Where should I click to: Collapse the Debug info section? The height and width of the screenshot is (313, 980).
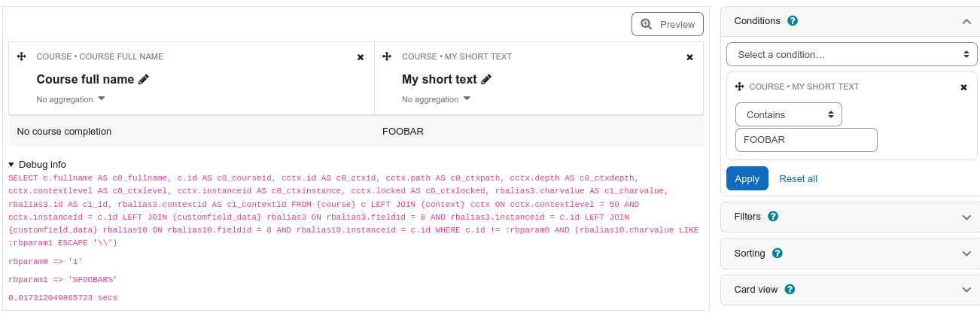click(38, 164)
